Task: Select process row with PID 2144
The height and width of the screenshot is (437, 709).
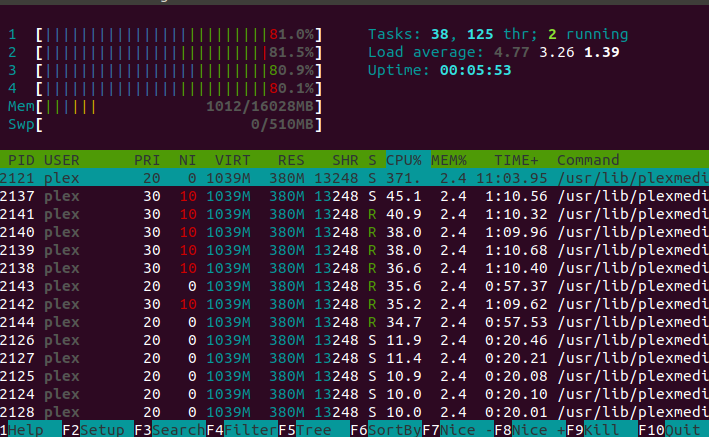Action: click(354, 322)
